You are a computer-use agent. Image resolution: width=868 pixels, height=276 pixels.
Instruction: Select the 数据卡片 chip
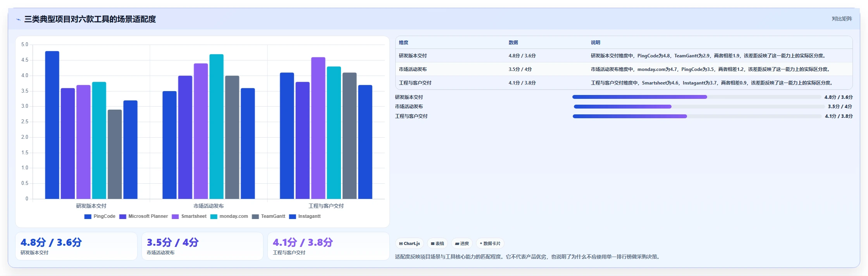pyautogui.click(x=490, y=243)
